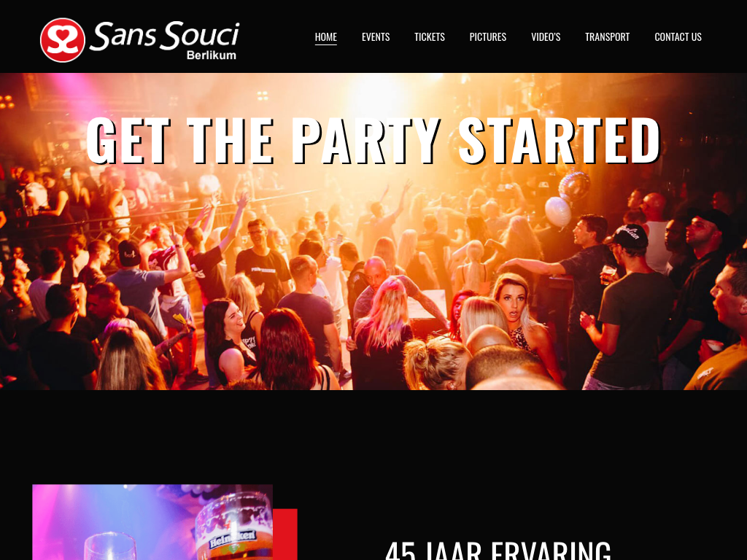The image size is (747, 560).
Task: Open the Home menu item
Action: 326,36
